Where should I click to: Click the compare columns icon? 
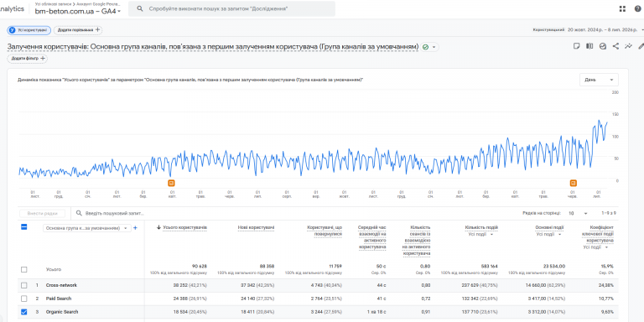pos(589,46)
